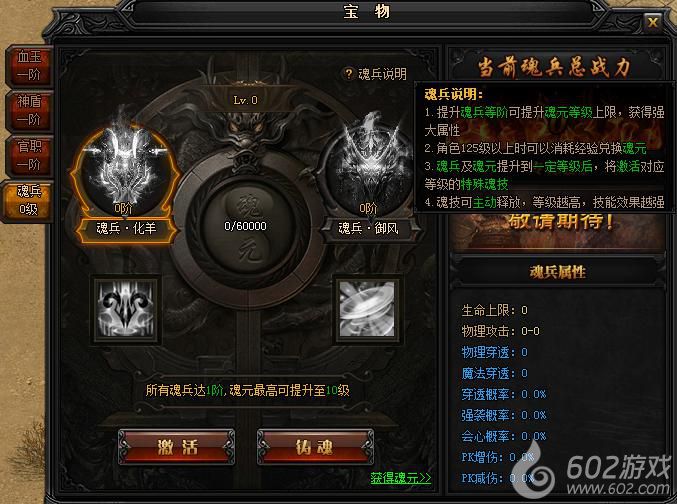Click the whirlwind skill icon

(367, 309)
